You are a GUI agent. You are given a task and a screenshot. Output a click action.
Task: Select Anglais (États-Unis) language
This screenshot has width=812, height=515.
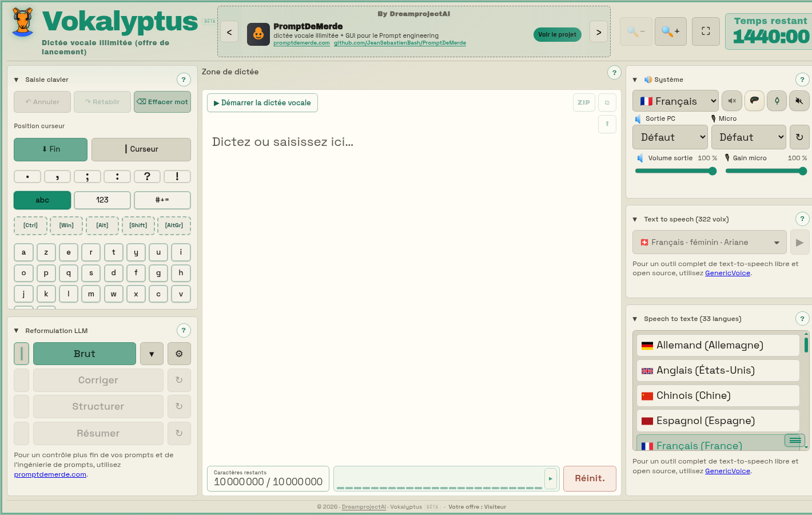(x=718, y=370)
